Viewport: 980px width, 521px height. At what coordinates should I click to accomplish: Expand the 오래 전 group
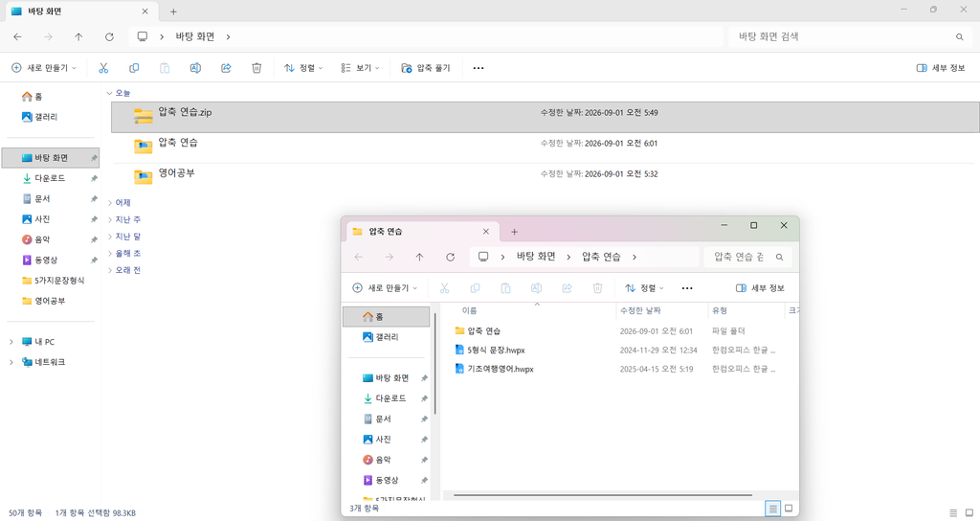pyautogui.click(x=110, y=270)
